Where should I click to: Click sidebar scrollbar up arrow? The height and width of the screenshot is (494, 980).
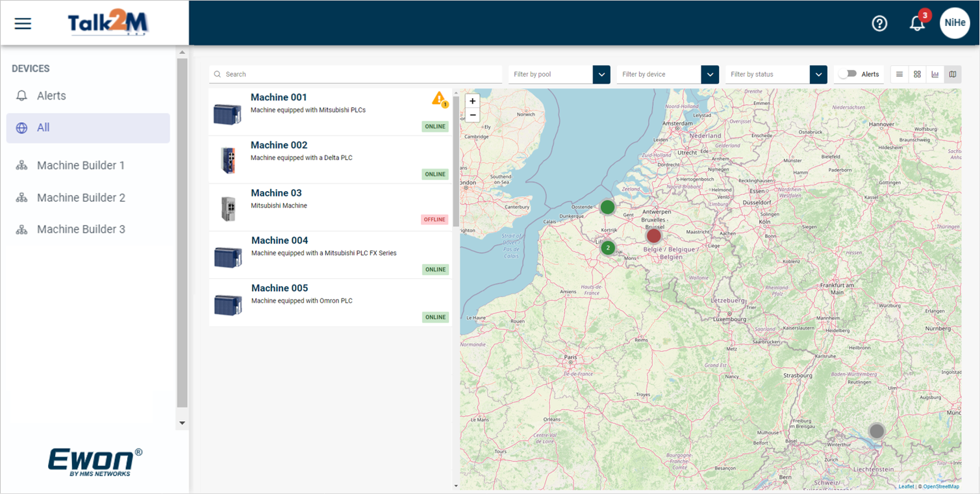click(x=182, y=53)
